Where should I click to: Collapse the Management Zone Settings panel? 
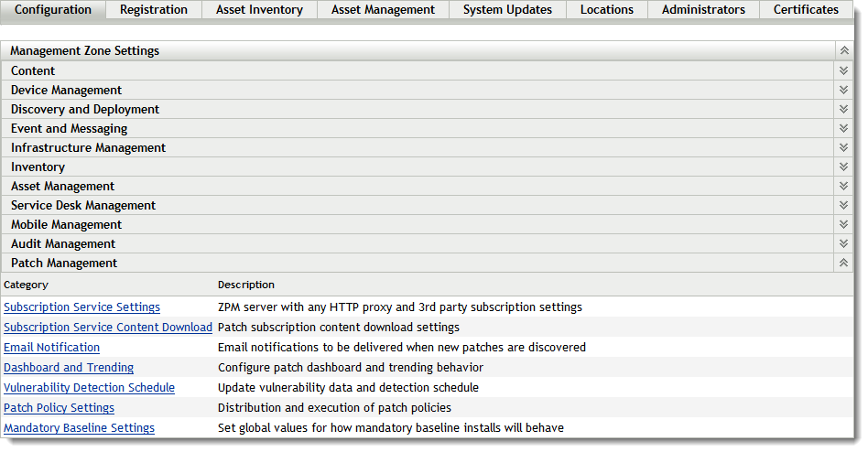click(844, 50)
